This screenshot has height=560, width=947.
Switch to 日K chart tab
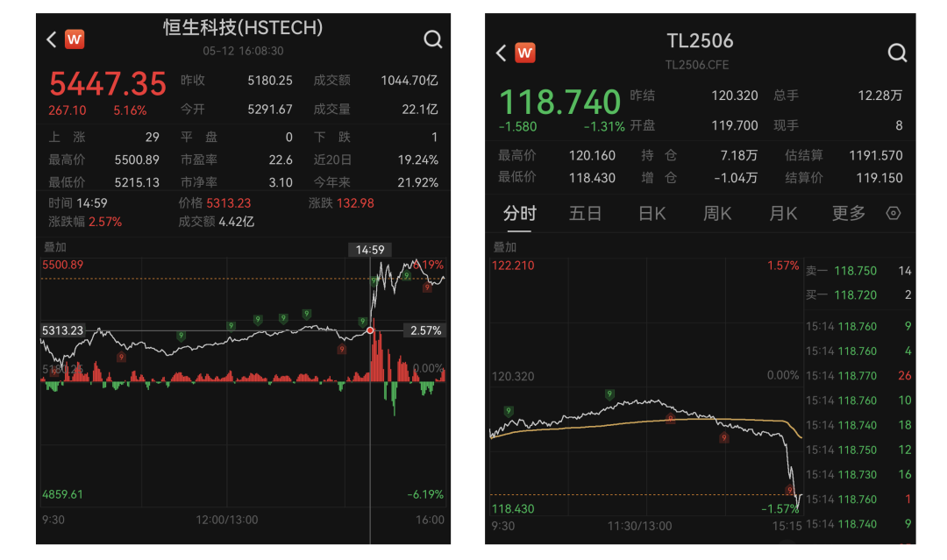pyautogui.click(x=652, y=214)
